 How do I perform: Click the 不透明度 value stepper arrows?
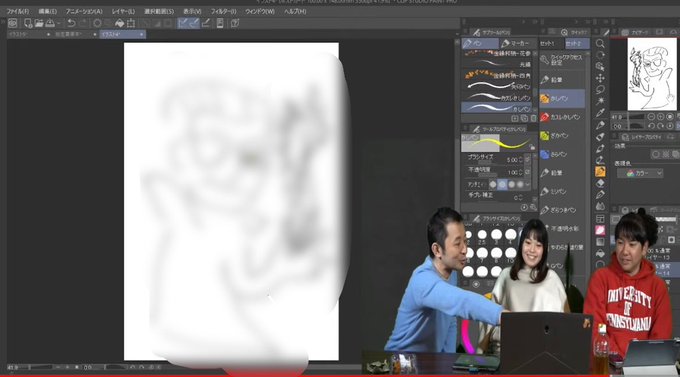(x=520, y=172)
